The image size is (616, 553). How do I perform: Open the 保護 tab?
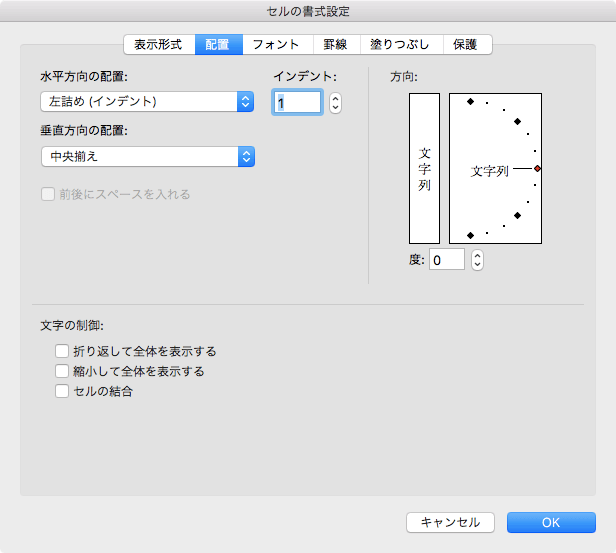[x=466, y=45]
